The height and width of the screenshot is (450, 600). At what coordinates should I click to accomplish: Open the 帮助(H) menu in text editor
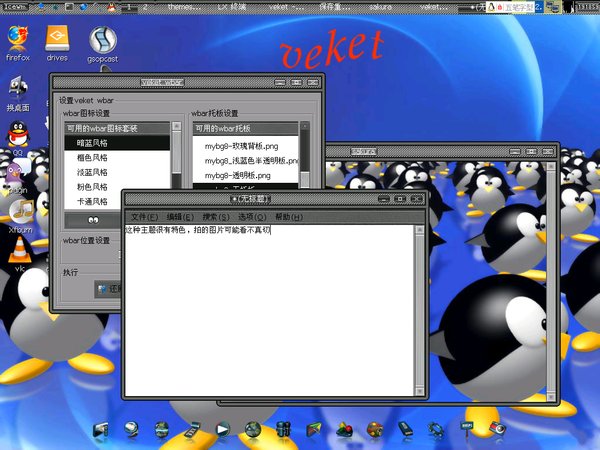pos(289,217)
